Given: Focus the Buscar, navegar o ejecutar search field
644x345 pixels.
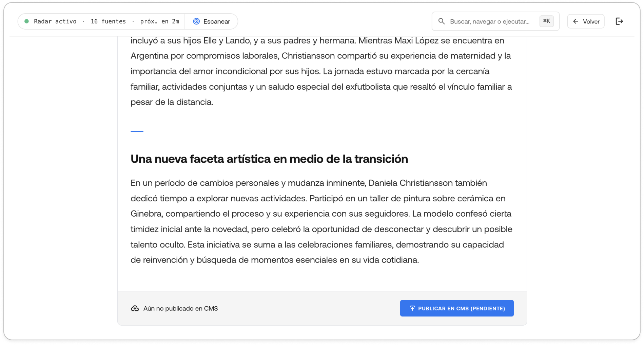Looking at the screenshot, I should [495, 21].
